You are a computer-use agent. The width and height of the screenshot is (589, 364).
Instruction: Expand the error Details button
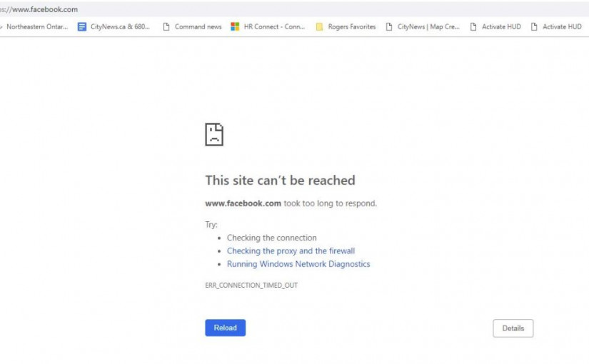coord(513,328)
